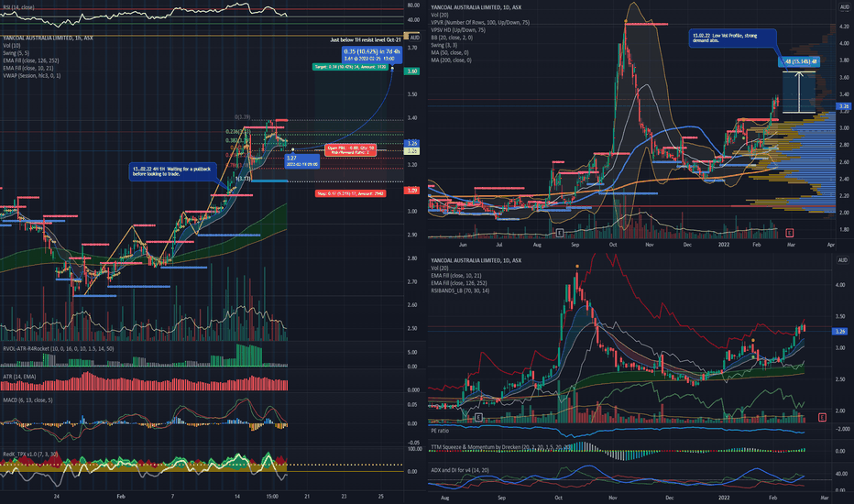This screenshot has width=854, height=504.
Task: Select the RVOL-ATR-R4Rocket indicator legend
Action: point(59,348)
